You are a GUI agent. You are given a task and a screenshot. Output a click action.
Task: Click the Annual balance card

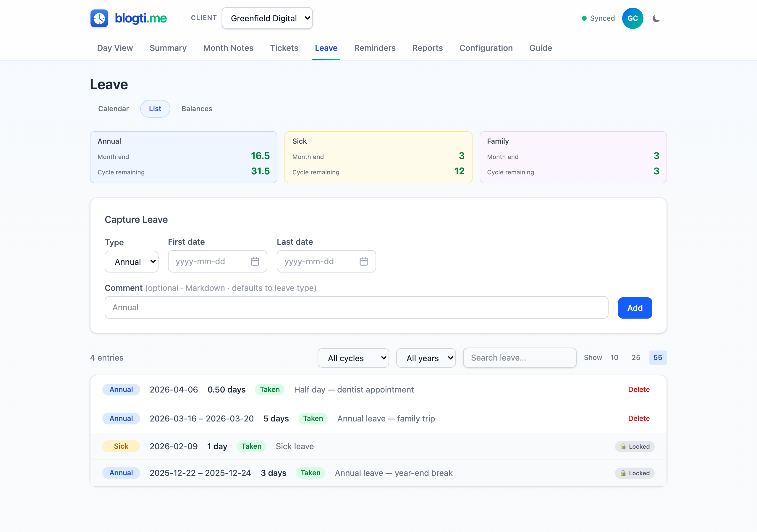pos(184,157)
